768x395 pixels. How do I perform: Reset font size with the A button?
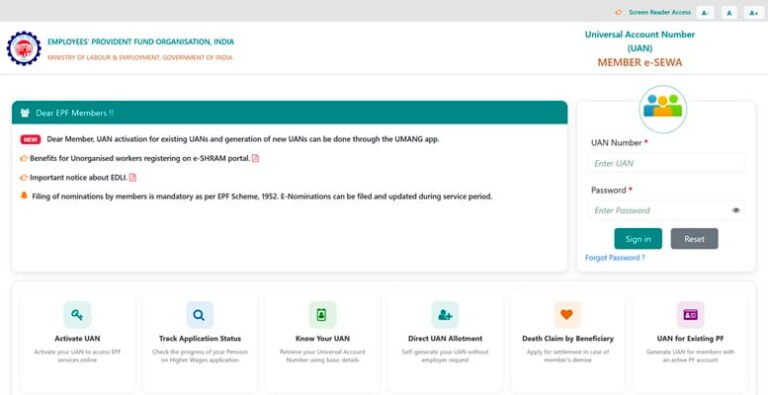coord(729,13)
